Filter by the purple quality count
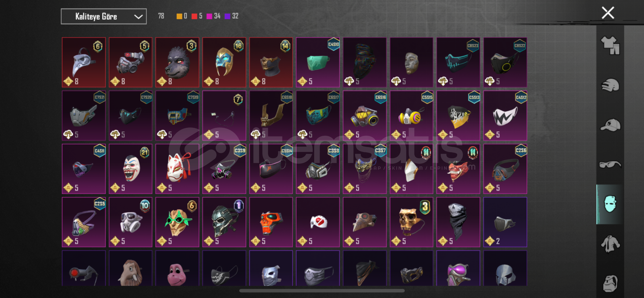The width and height of the screenshot is (644, 298). click(x=231, y=16)
